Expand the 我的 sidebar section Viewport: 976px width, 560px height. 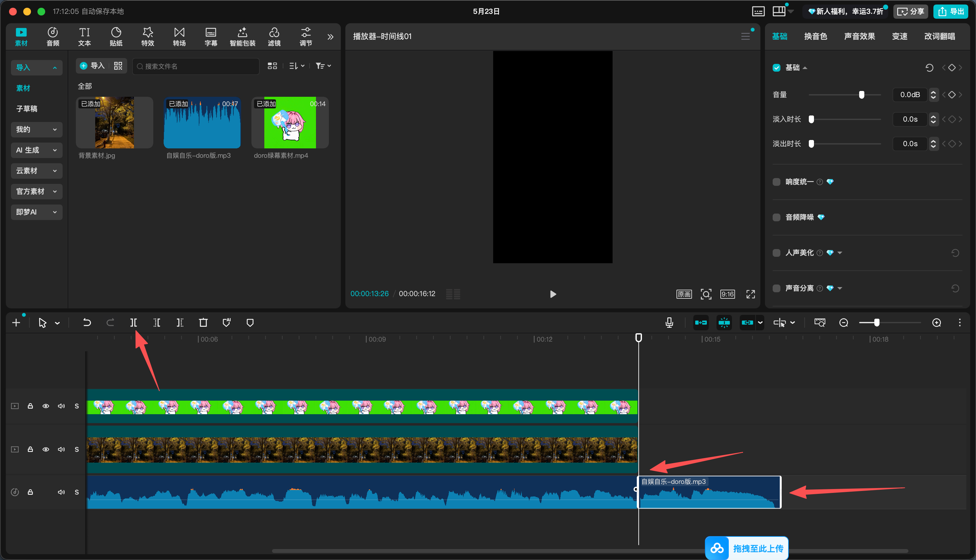click(x=36, y=130)
